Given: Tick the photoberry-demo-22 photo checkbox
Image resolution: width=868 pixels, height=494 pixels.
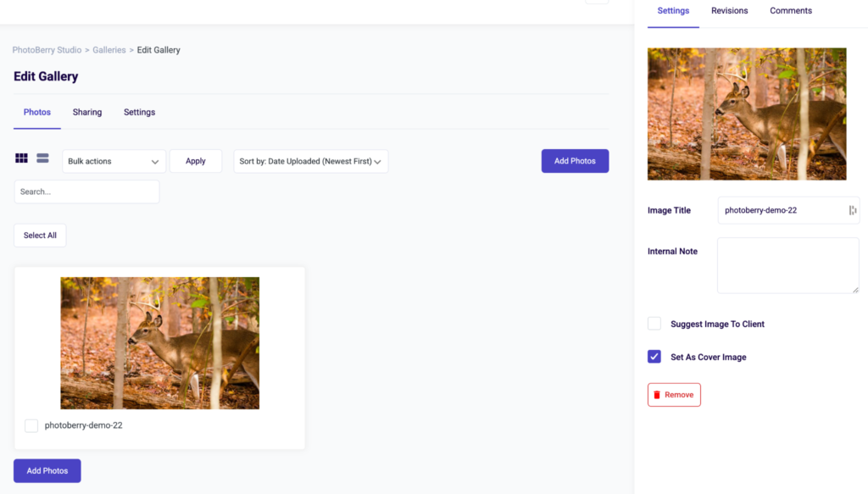Looking at the screenshot, I should pos(31,425).
